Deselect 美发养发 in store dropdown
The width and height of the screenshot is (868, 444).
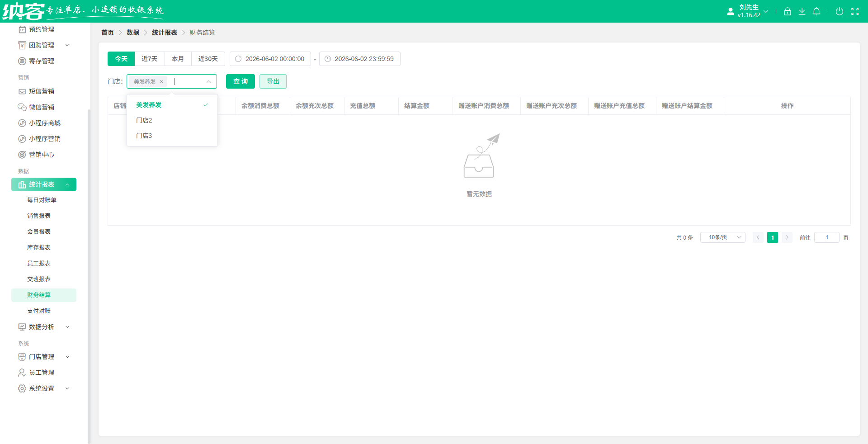(x=172, y=105)
